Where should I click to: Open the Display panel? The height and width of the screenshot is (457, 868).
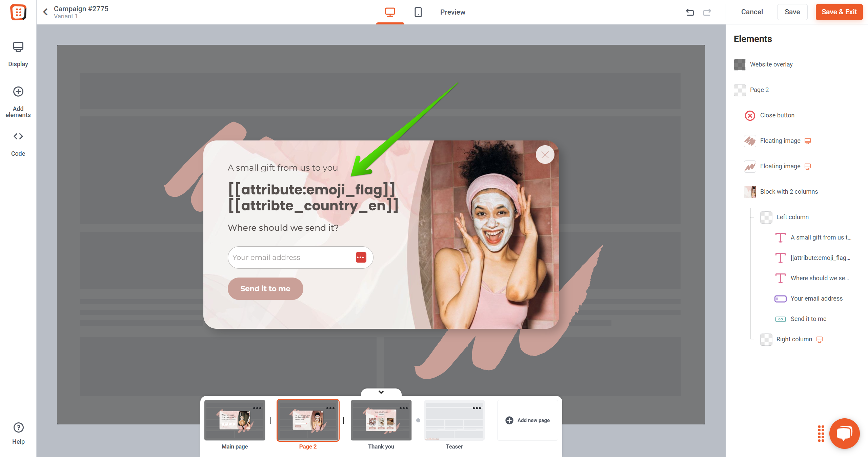pyautogui.click(x=18, y=54)
